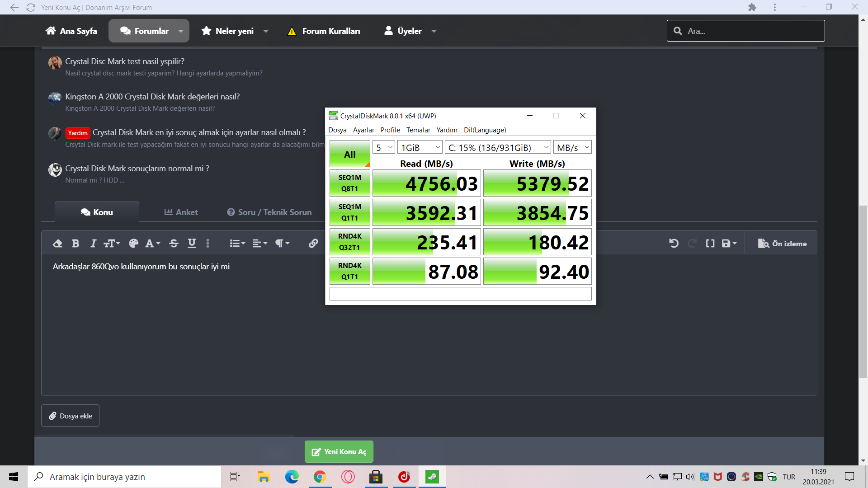The image size is (868, 488).
Task: Open the list options dropdown
Action: click(x=237, y=244)
